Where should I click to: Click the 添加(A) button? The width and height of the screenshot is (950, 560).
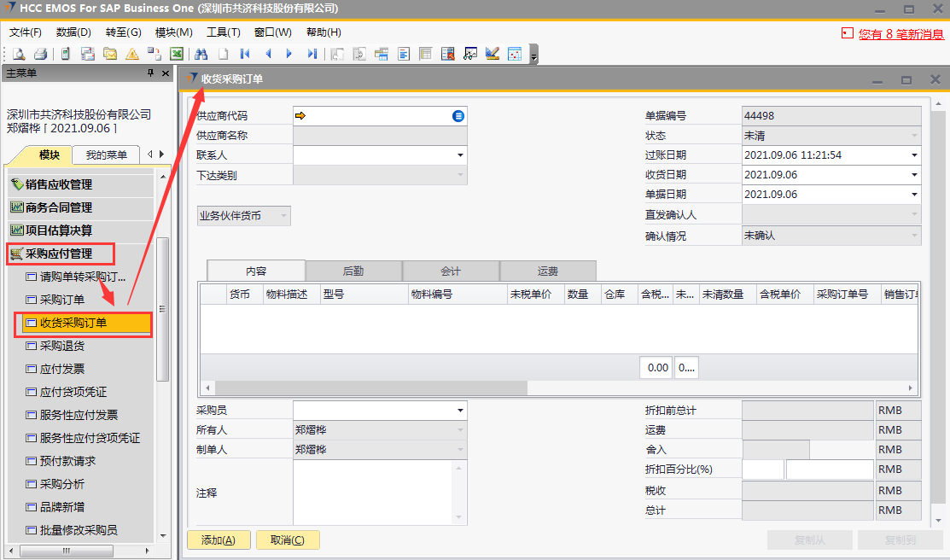pyautogui.click(x=218, y=540)
